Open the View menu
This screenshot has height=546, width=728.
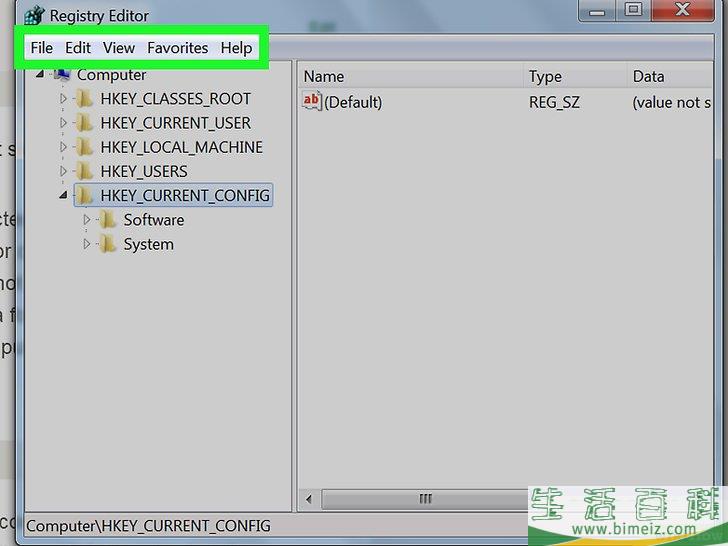[119, 48]
